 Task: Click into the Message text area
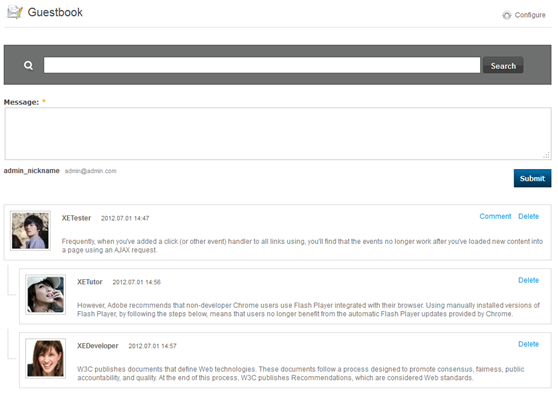(x=278, y=133)
